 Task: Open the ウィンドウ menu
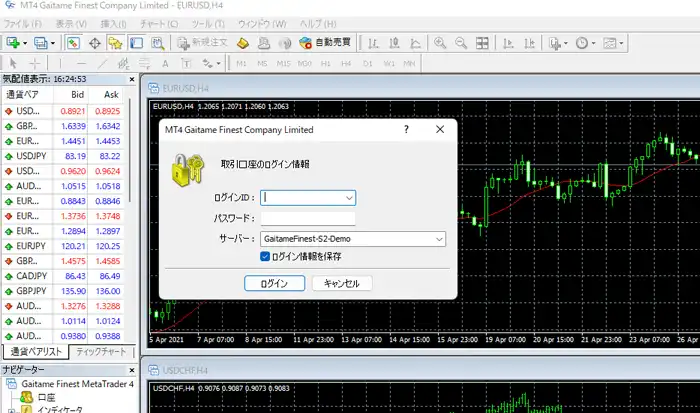tap(262, 24)
